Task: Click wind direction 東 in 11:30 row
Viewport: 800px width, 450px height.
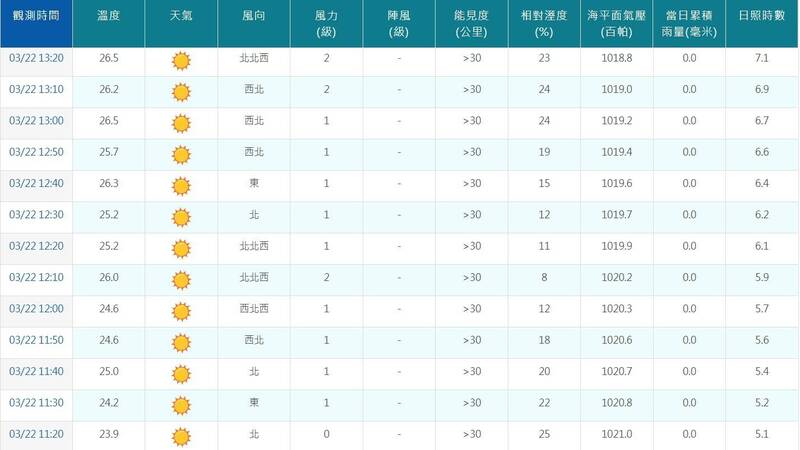Action: pyautogui.click(x=254, y=403)
